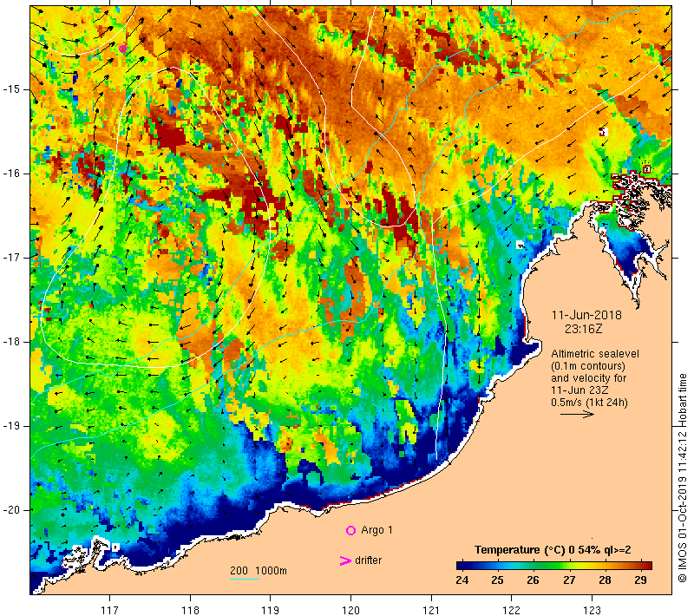Click the 'Temperature (°C) 0 54% ql>=2' title
Screen dimensions: 694x616
[553, 550]
